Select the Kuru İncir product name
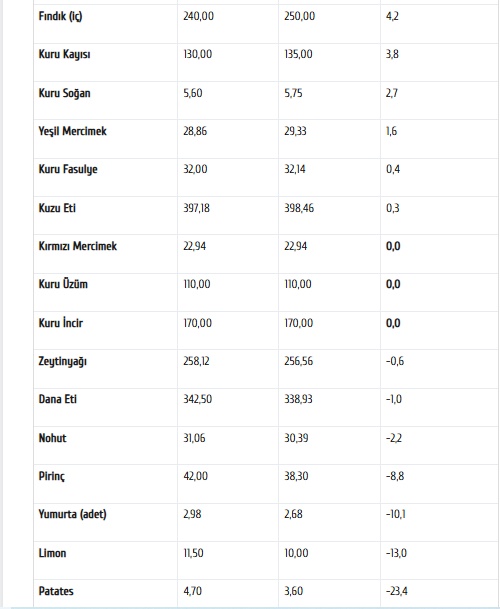The width and height of the screenshot is (500, 609). point(61,323)
